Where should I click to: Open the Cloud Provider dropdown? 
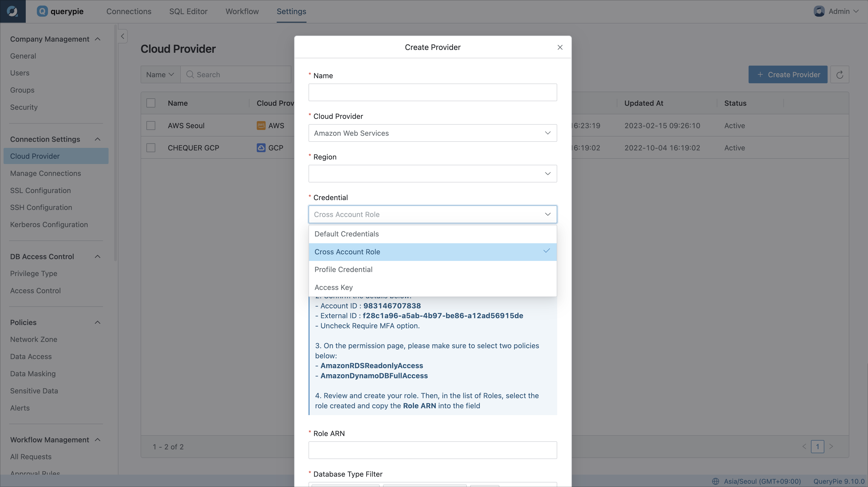(x=433, y=133)
